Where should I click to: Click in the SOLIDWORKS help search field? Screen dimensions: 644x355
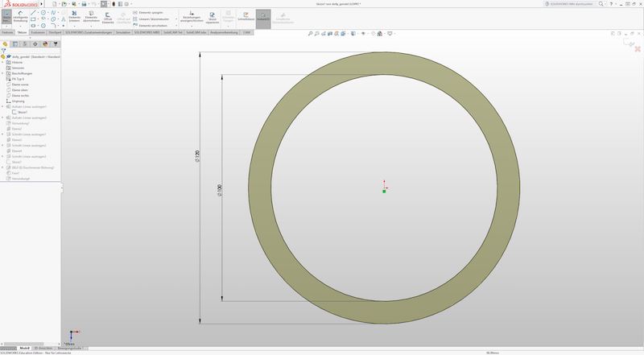click(x=571, y=4)
